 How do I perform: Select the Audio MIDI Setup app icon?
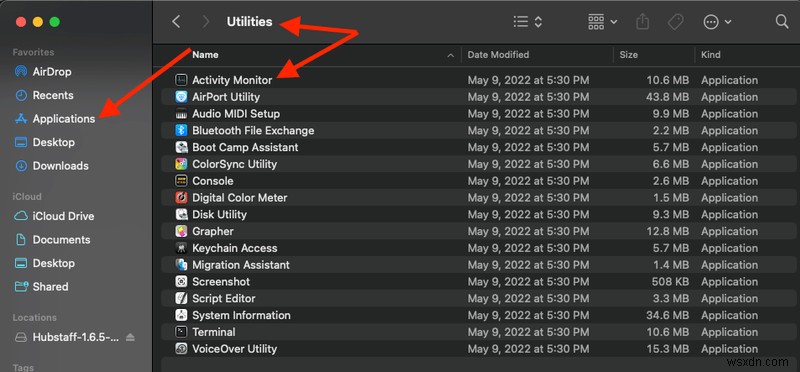click(x=181, y=114)
